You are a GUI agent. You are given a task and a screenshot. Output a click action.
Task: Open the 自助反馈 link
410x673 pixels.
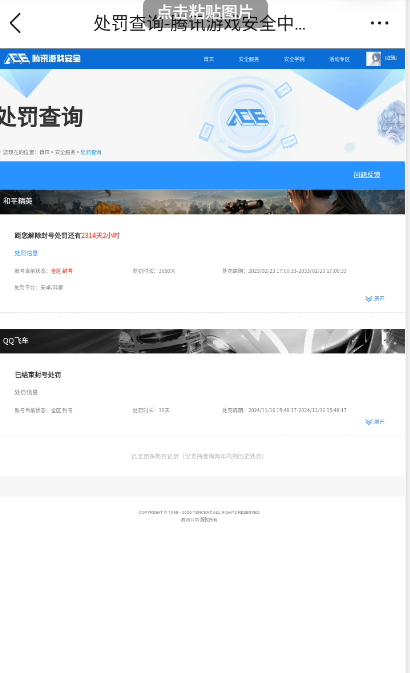367,174
